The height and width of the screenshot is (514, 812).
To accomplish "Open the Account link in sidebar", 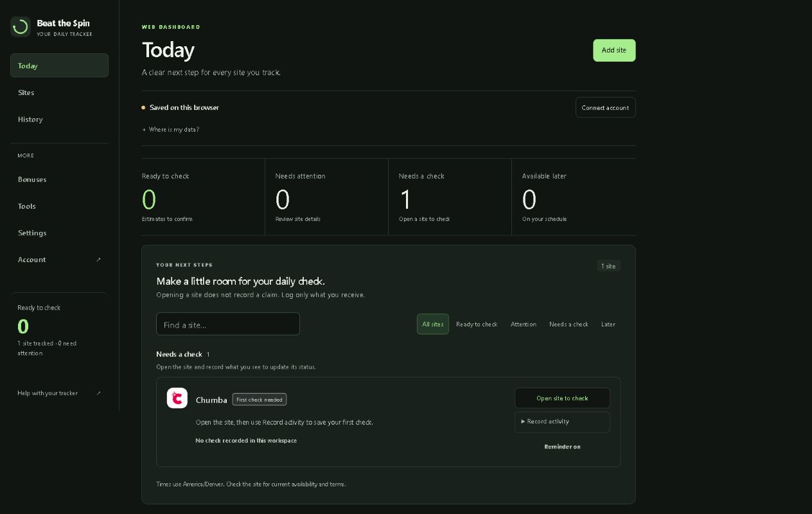I will click(59, 260).
